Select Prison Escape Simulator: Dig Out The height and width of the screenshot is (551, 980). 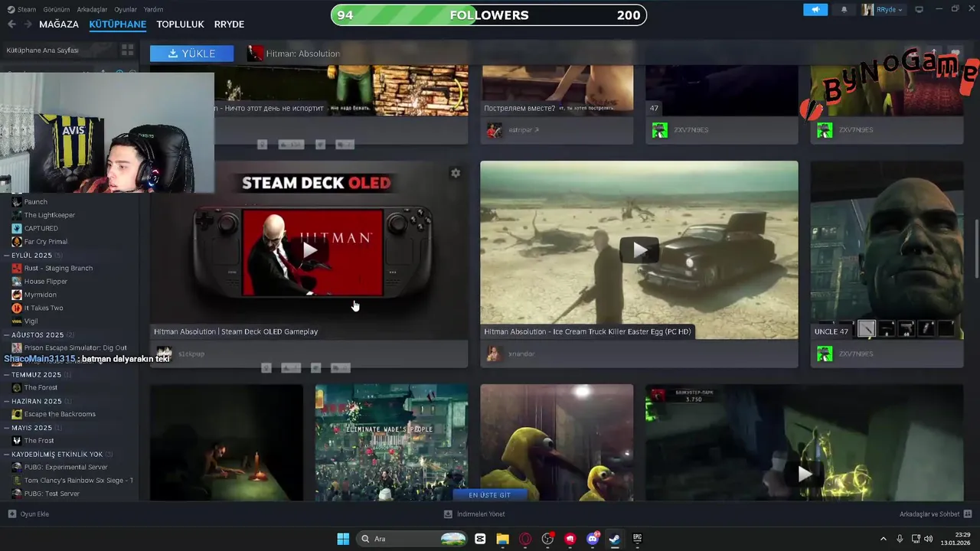76,347
